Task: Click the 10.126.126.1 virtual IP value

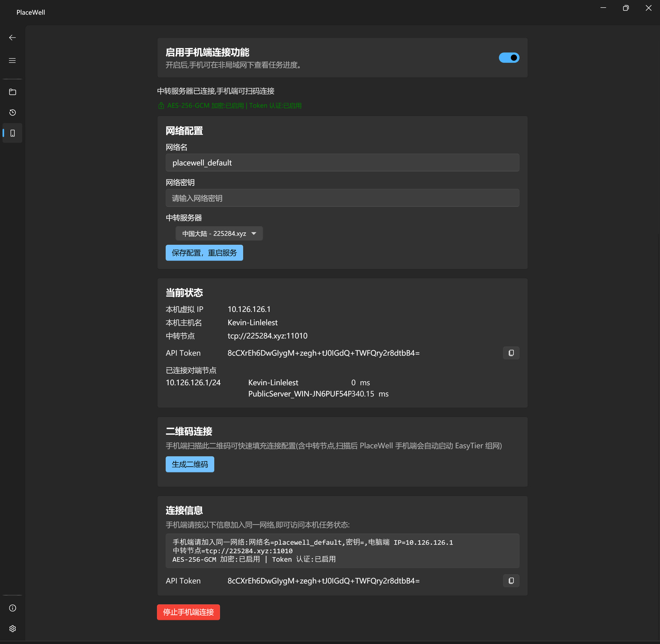Action: (x=249, y=309)
